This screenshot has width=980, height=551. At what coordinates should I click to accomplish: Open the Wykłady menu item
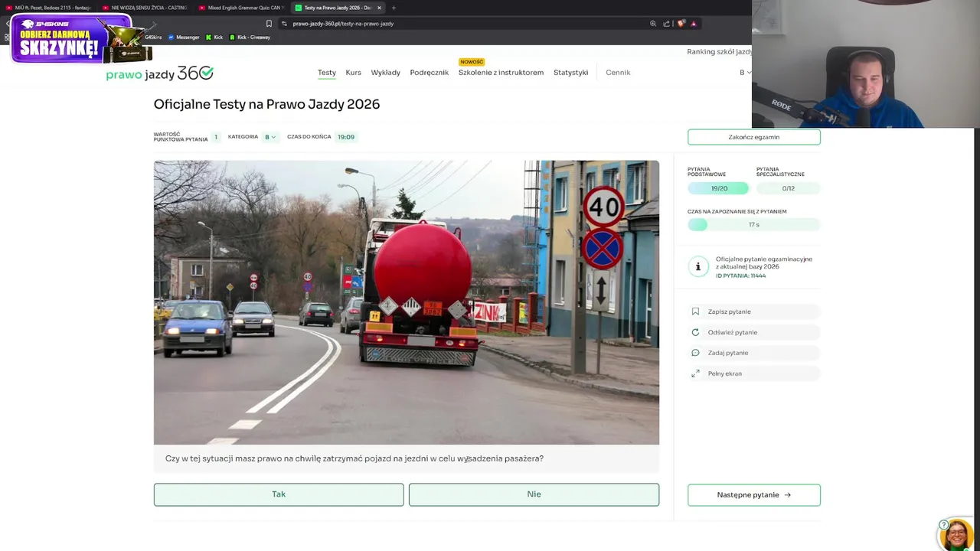[x=385, y=73]
